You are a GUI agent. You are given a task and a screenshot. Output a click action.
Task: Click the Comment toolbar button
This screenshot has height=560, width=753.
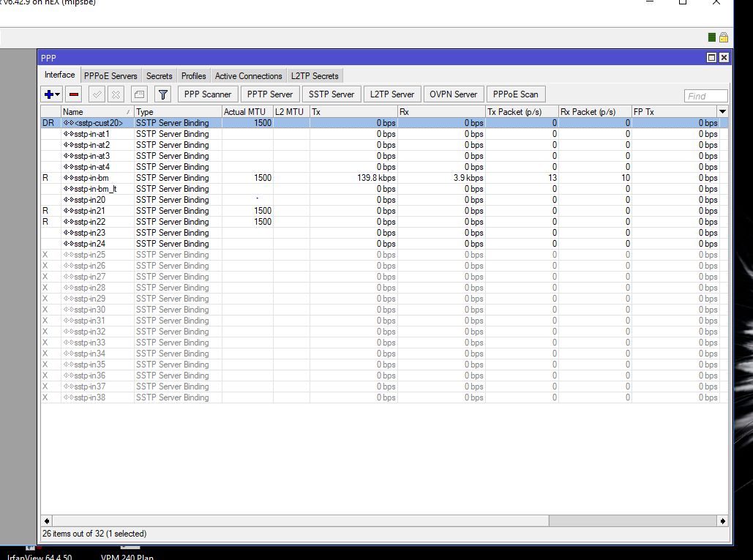[x=139, y=94]
